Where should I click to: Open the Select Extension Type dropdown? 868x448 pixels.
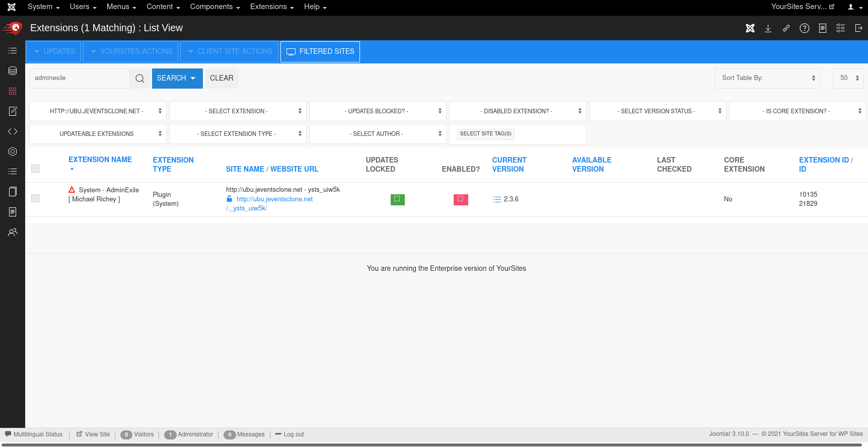coord(238,134)
